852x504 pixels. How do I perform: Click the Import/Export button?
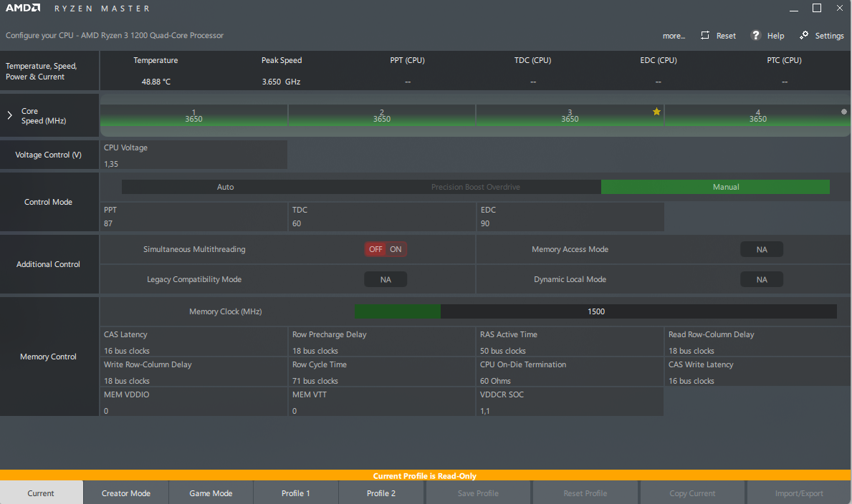tap(799, 493)
